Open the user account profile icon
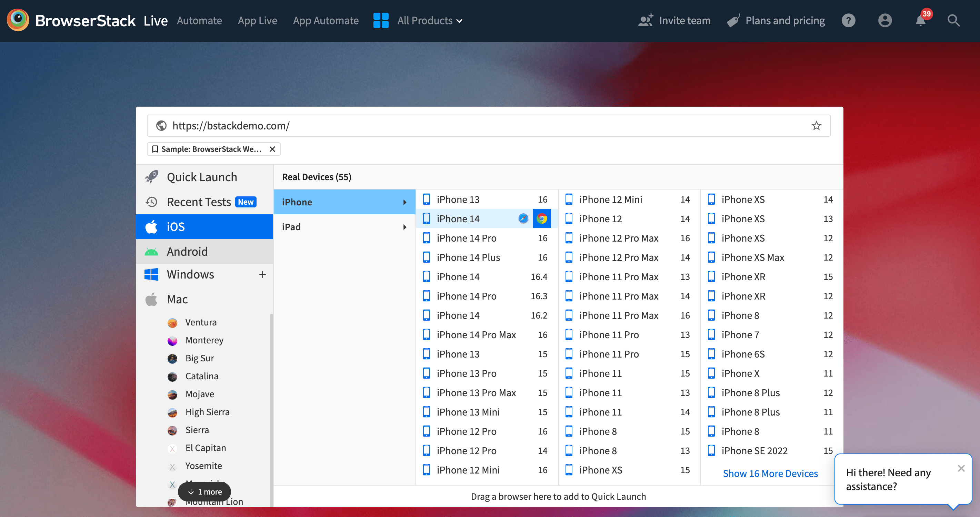The image size is (980, 517). (x=885, y=20)
